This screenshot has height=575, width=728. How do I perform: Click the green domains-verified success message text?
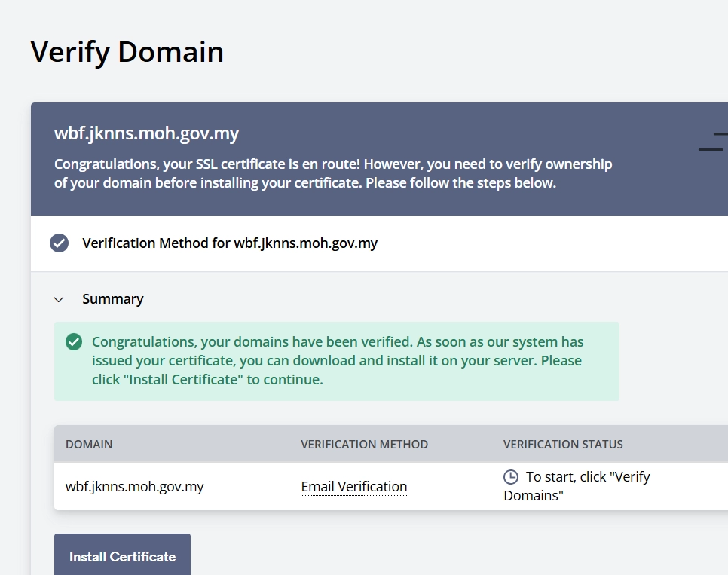coord(337,361)
